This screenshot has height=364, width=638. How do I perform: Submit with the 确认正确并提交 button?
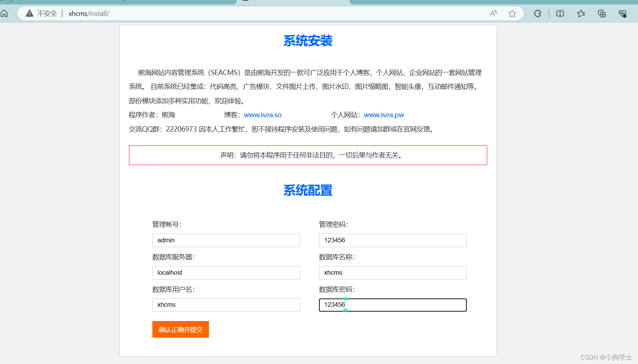click(x=181, y=329)
